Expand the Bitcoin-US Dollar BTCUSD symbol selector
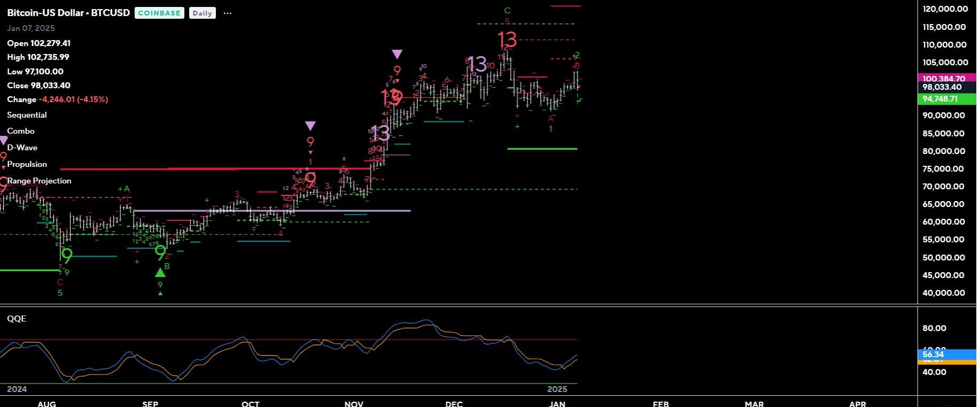The image size is (980, 407). point(68,13)
